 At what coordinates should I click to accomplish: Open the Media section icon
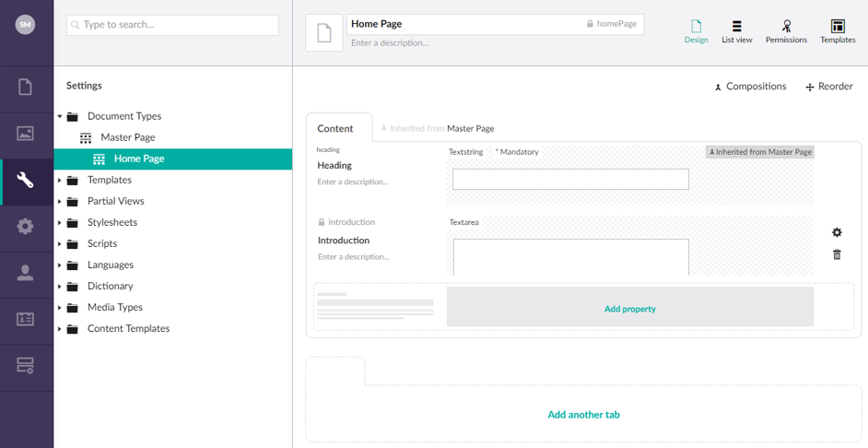point(25,134)
